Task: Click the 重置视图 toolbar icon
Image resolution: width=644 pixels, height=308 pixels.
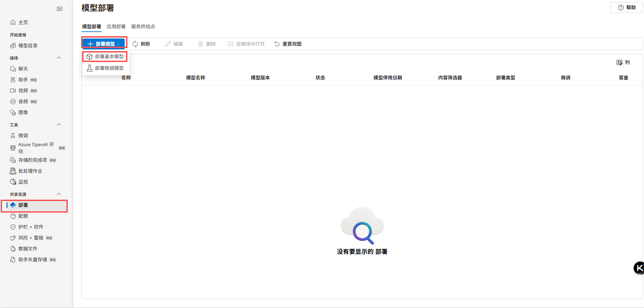Action: 288,44
